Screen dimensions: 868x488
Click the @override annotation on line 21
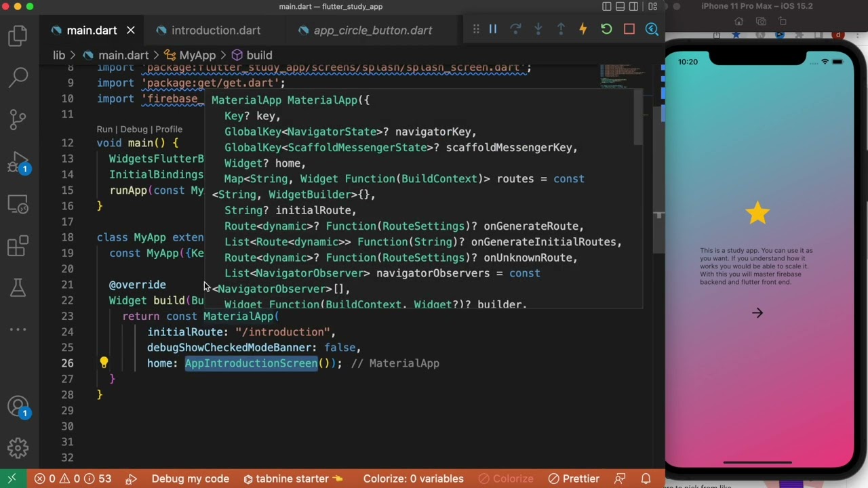pyautogui.click(x=138, y=285)
